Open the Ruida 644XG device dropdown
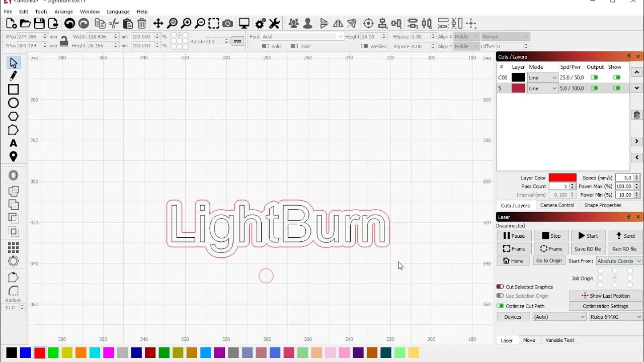 click(x=616, y=317)
